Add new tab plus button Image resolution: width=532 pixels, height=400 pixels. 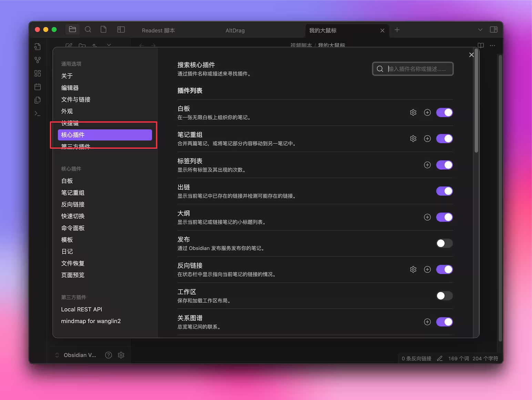coord(397,30)
